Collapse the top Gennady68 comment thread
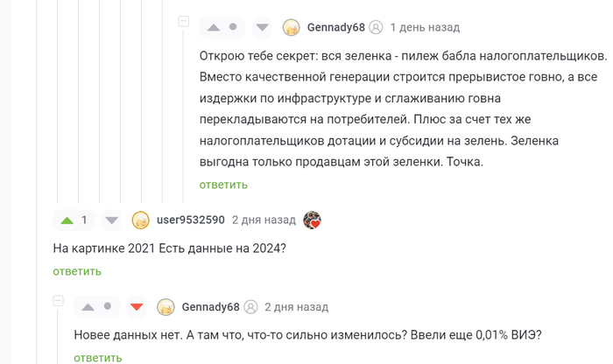 tap(183, 21)
